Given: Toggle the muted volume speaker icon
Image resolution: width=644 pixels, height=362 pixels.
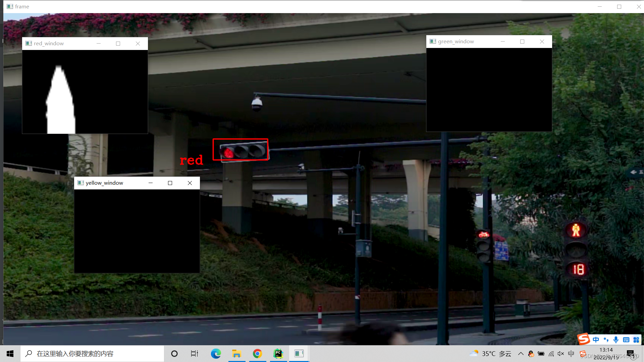Looking at the screenshot, I should pos(561,354).
